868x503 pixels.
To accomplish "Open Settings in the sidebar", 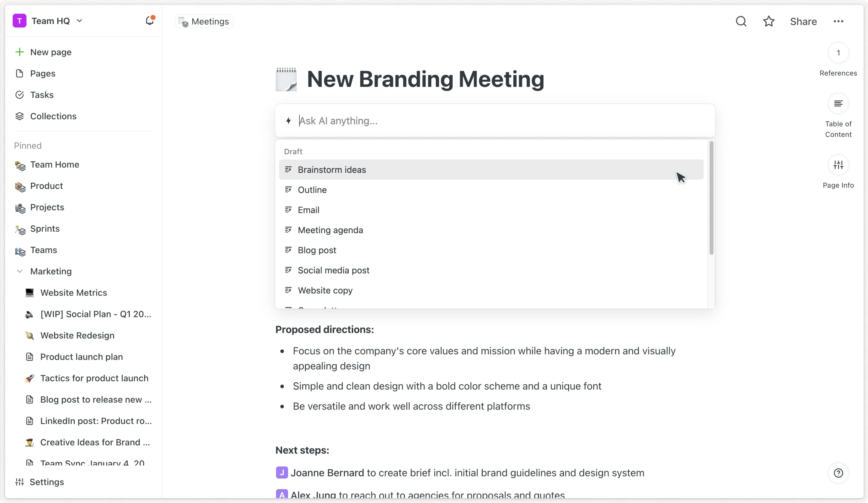I will (x=46, y=482).
